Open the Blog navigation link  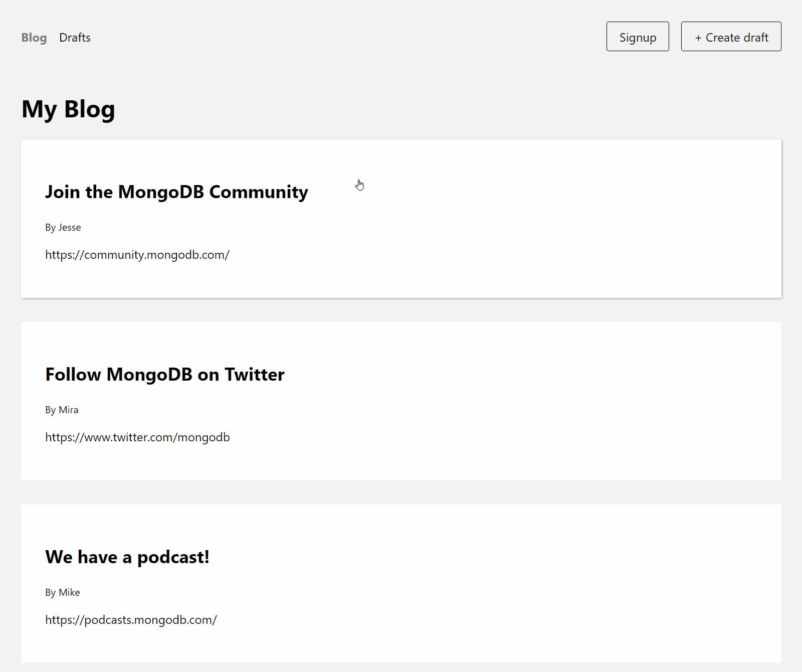tap(34, 38)
